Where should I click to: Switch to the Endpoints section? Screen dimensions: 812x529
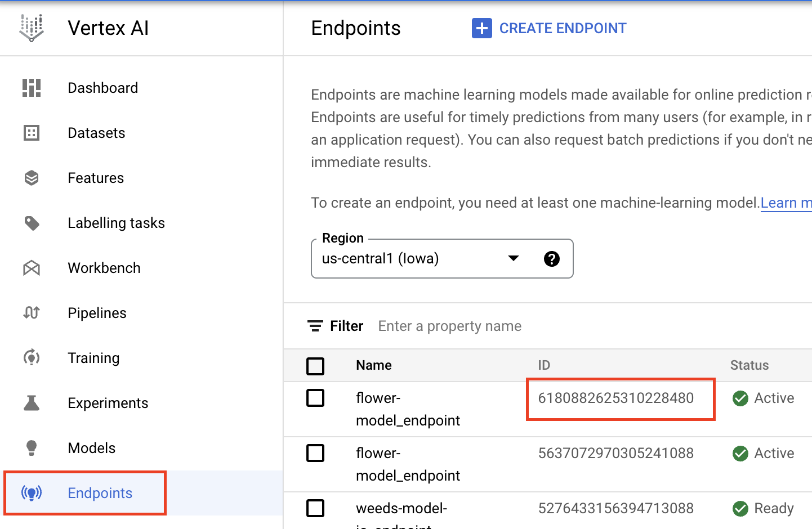(100, 493)
